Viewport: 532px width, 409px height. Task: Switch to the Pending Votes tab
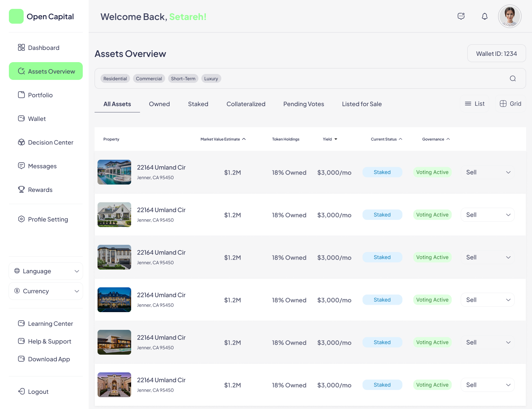(304, 104)
